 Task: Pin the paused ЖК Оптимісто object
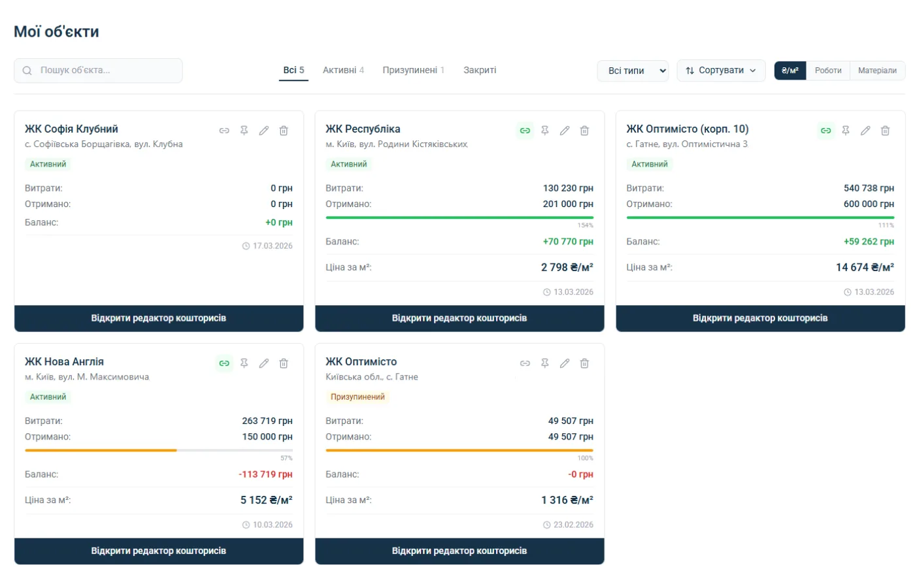point(544,363)
